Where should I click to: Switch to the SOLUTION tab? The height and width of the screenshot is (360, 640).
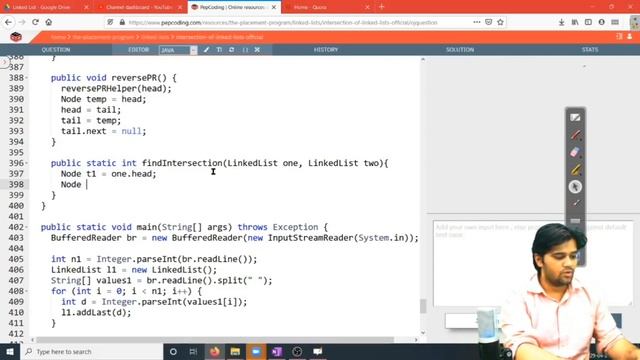(x=460, y=49)
